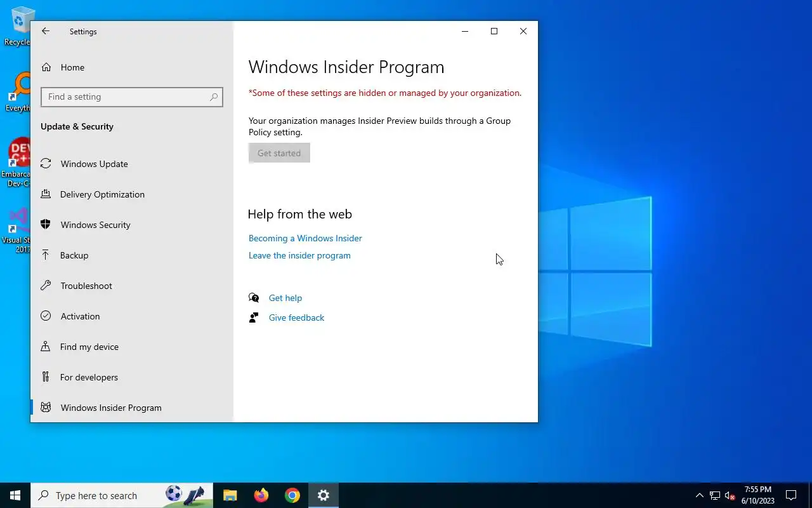This screenshot has height=508, width=812.
Task: Click the Delivery Optimization icon
Action: (x=46, y=194)
